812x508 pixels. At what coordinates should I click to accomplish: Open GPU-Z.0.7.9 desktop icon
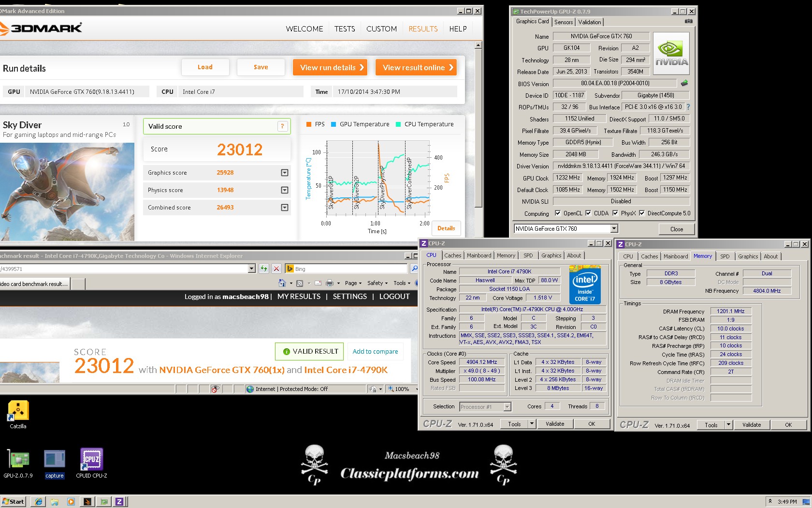[x=18, y=463]
